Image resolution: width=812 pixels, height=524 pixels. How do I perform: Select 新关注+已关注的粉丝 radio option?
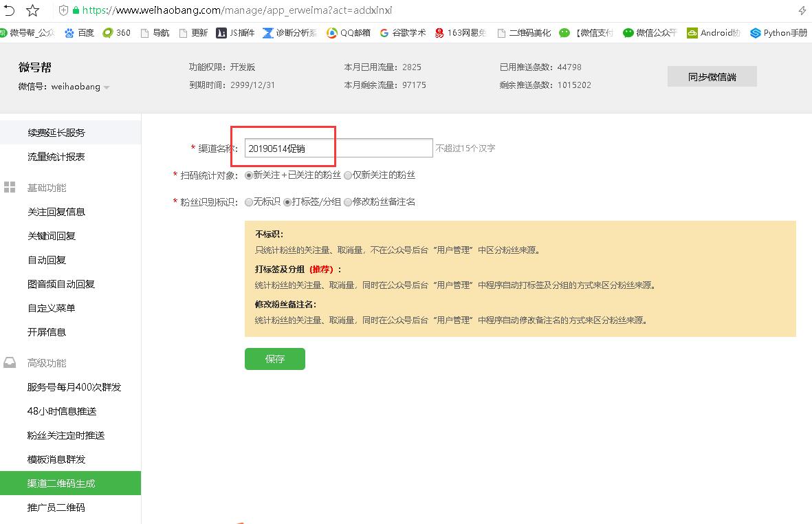tap(249, 175)
